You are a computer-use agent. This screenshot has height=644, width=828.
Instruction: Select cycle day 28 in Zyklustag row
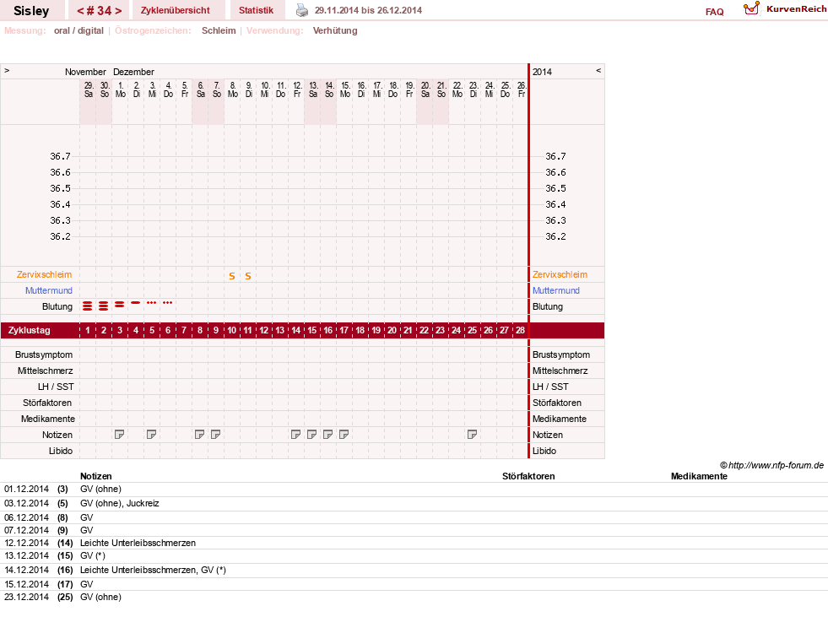click(520, 330)
